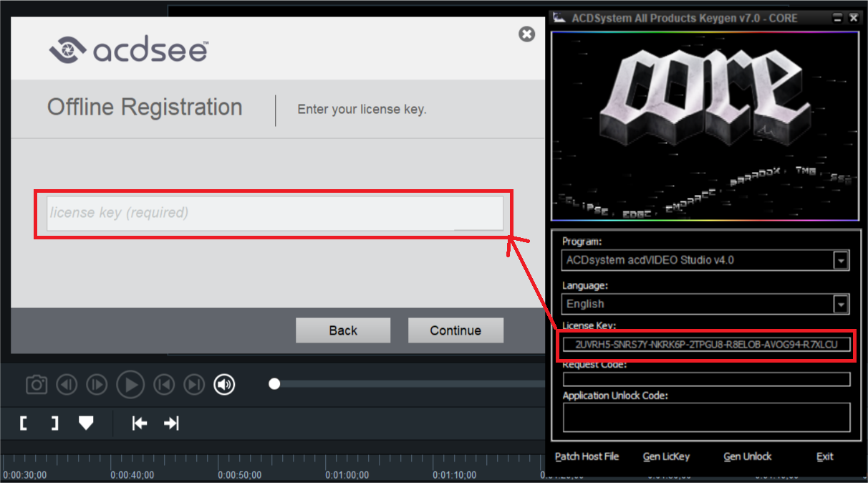
Task: Go to the out point arrow
Action: (170, 424)
